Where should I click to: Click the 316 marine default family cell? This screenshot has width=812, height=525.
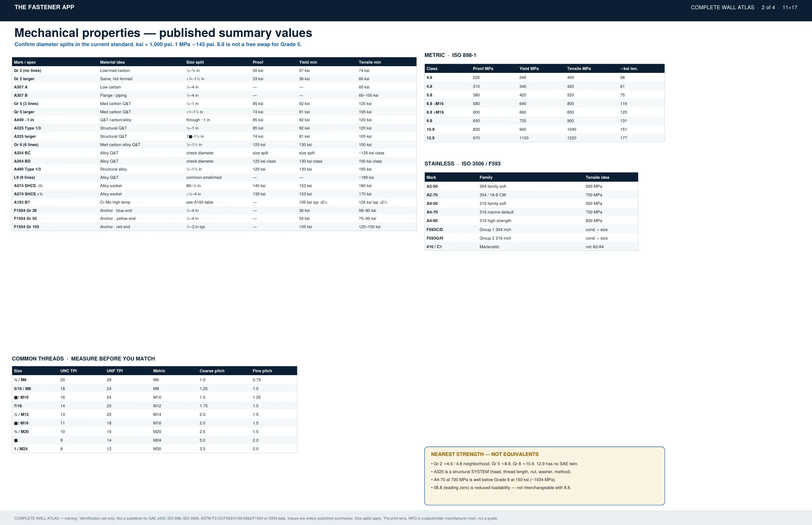496,212
